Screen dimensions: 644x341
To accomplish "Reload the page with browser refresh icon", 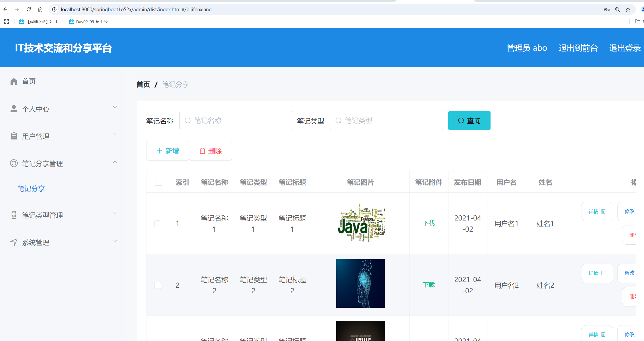I will coord(29,9).
